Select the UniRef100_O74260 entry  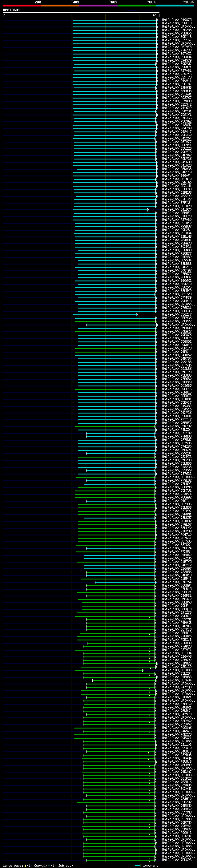(177, 447)
